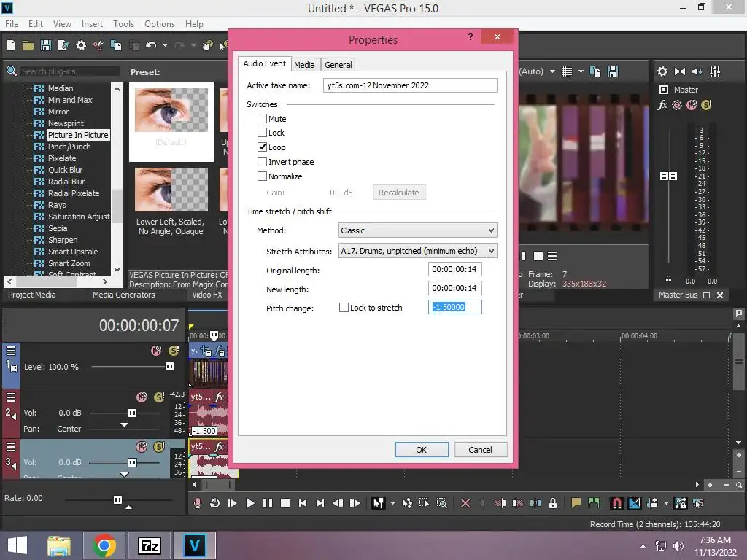Go to start of project
747x560 pixels.
point(303,503)
